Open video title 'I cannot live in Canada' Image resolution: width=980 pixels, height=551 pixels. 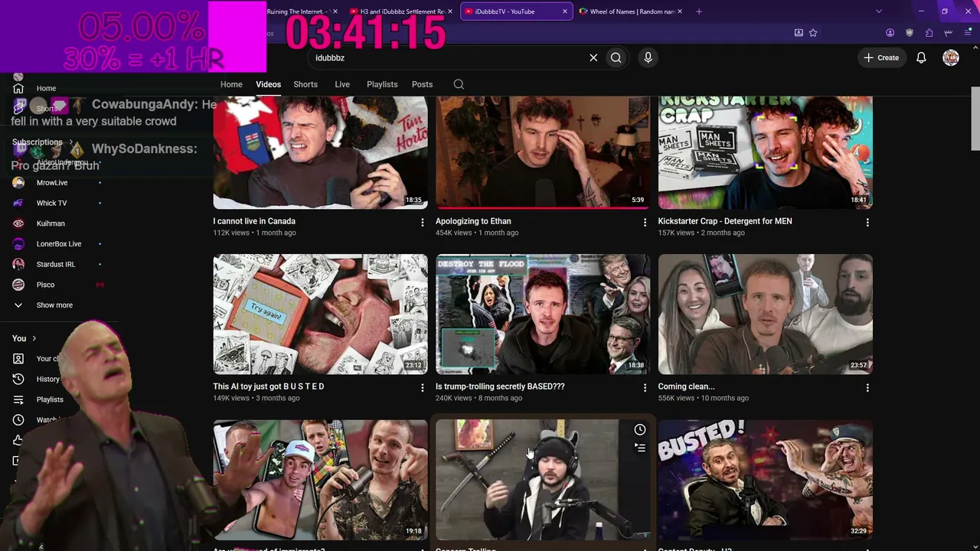(254, 221)
